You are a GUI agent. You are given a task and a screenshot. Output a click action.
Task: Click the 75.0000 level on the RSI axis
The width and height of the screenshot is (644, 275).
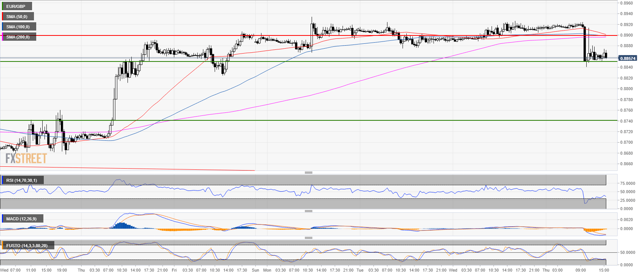(x=627, y=183)
